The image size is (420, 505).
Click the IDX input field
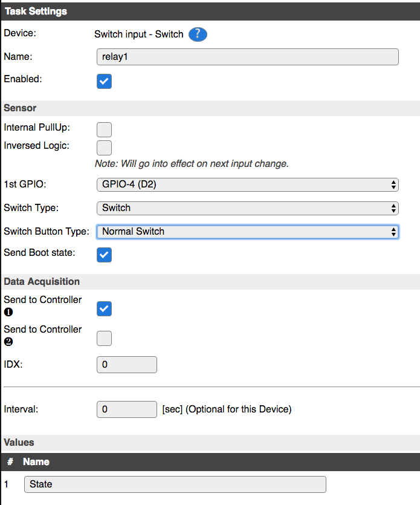click(x=127, y=364)
